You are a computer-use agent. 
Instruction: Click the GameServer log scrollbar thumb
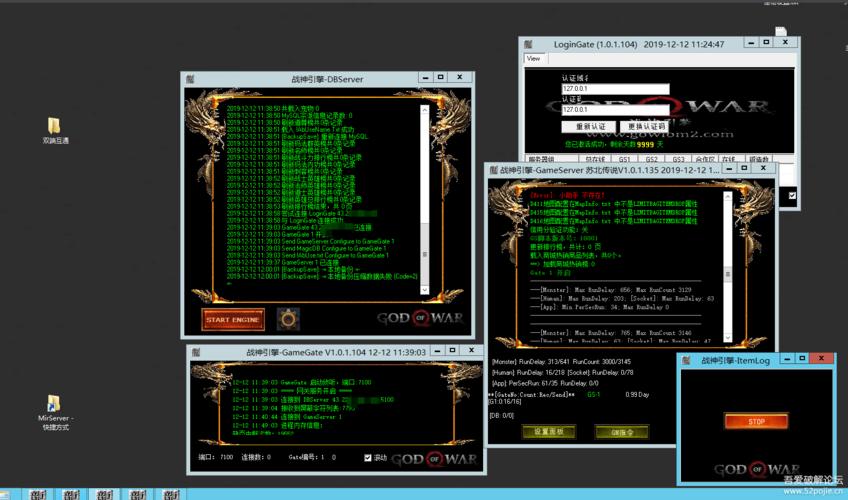point(727,275)
